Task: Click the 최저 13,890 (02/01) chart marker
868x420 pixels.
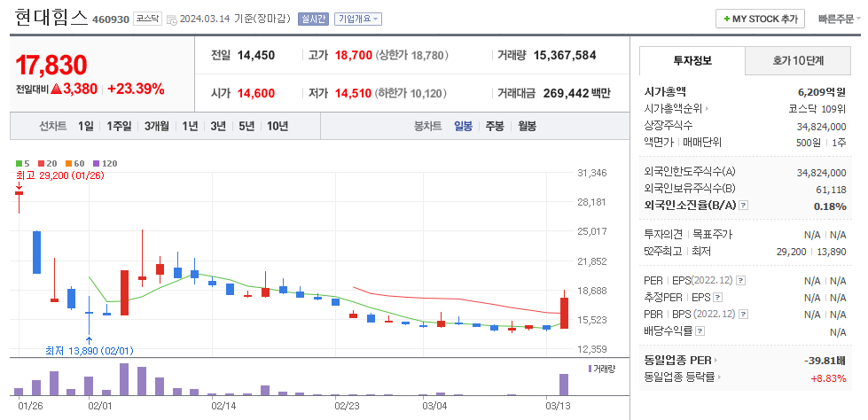Action: tap(90, 351)
